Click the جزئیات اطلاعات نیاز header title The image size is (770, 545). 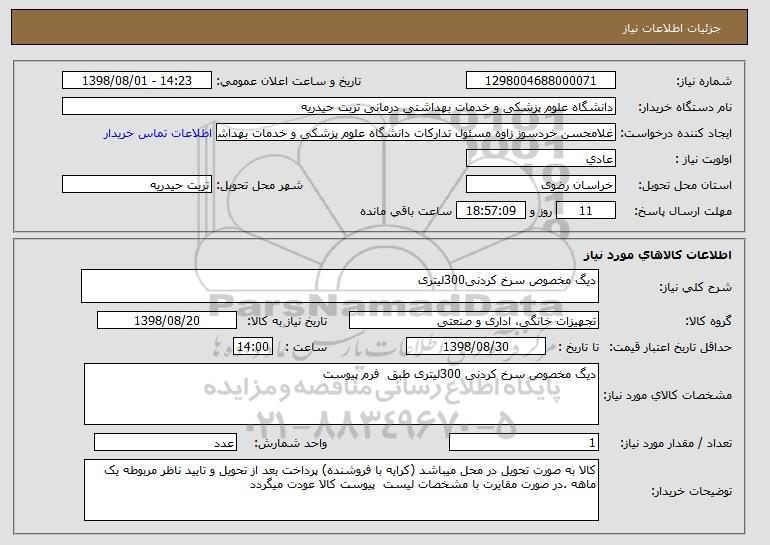[x=671, y=28]
